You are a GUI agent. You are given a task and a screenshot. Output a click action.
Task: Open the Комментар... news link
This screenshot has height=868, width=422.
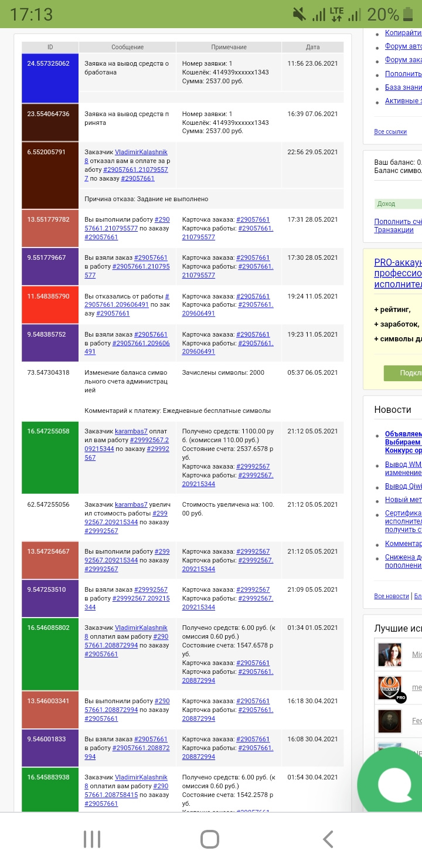coord(403,544)
